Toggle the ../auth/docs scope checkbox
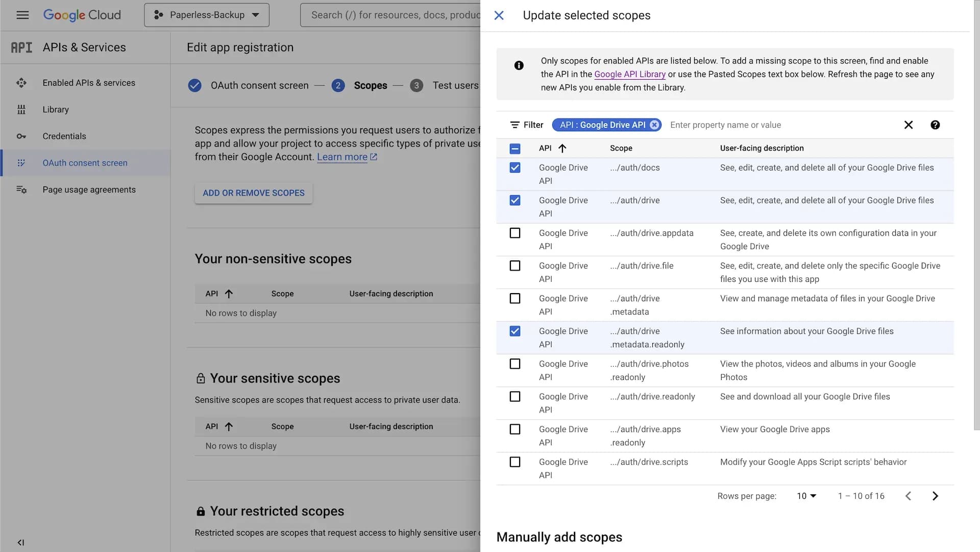 tap(515, 167)
